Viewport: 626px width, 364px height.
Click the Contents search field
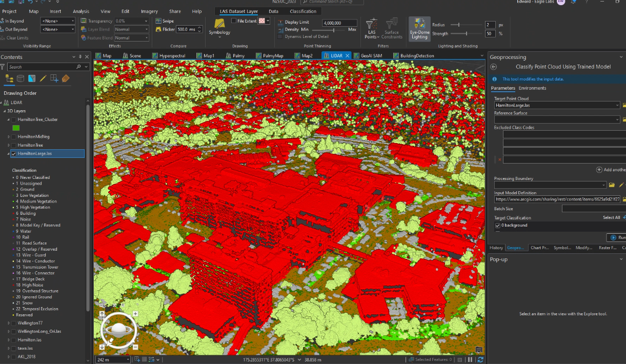point(49,67)
